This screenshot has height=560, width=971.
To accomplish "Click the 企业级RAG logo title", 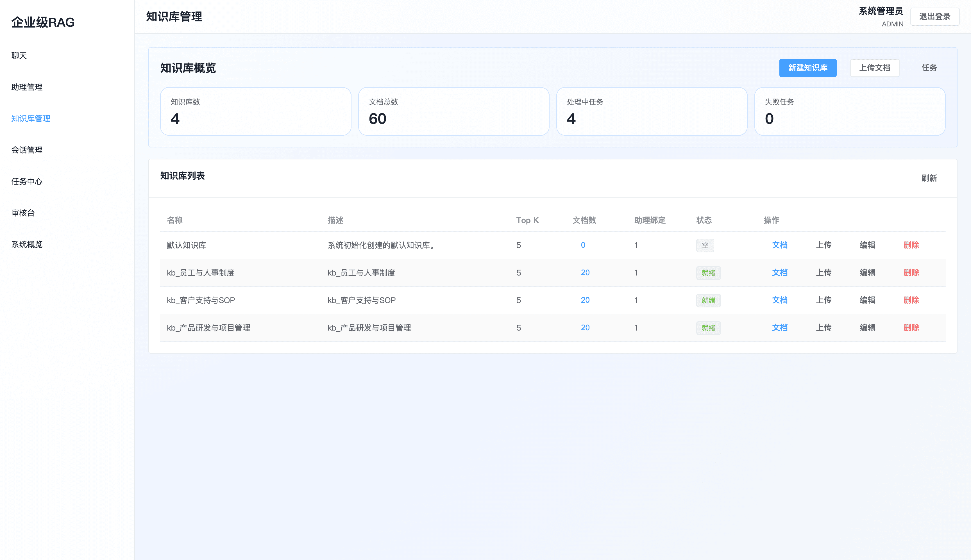I will coord(43,22).
